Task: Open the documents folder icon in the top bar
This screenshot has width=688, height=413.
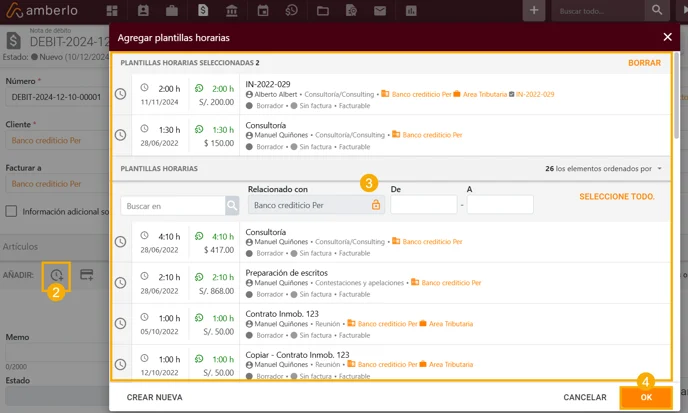Action: point(323,11)
